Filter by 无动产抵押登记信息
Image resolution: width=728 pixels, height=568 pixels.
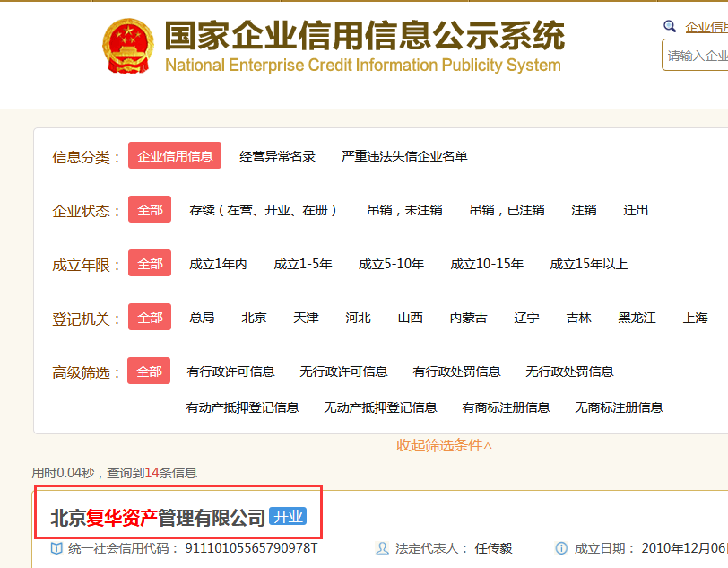click(x=380, y=407)
